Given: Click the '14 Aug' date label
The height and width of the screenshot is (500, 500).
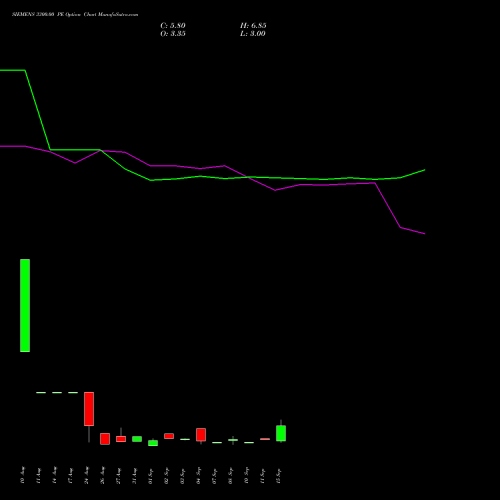Looking at the screenshot, I should [54, 476].
